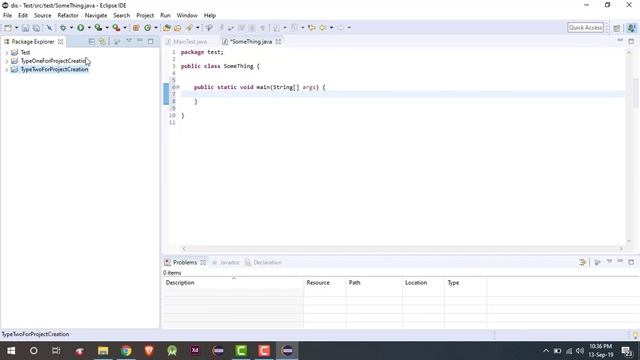Click the Forward navigation arrow

pos(340,28)
